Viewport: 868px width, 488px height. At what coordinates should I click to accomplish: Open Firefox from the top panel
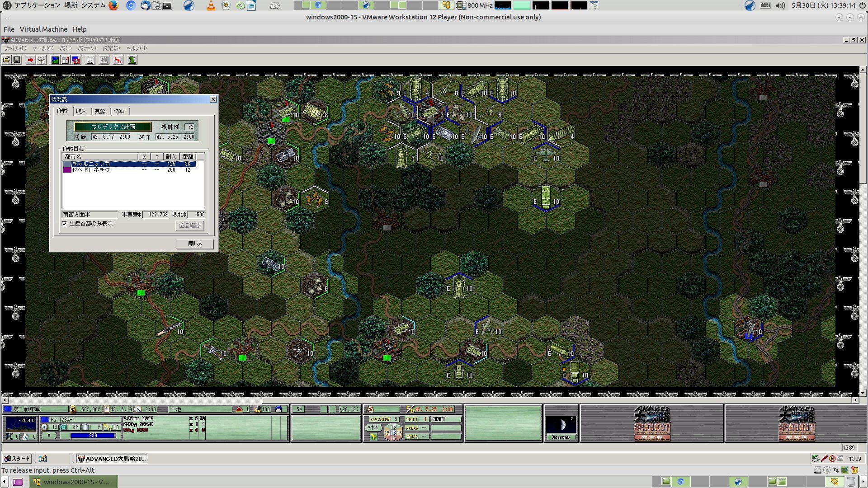(113, 5)
